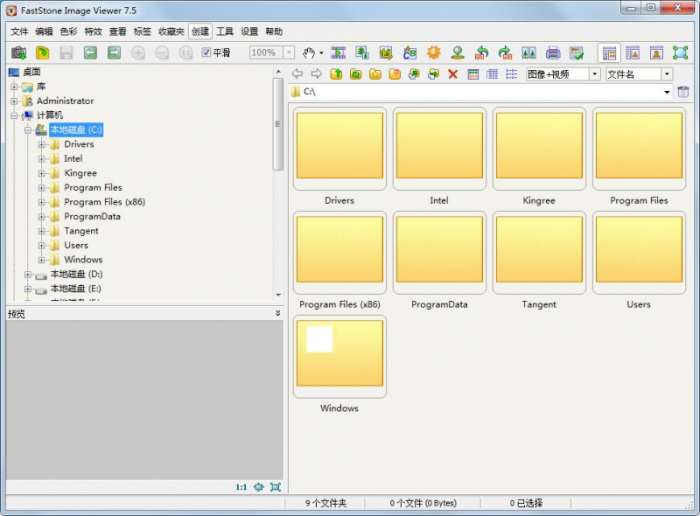This screenshot has height=516, width=700.
Task: Open the zoom percentage 100% dropdown
Action: (289, 52)
